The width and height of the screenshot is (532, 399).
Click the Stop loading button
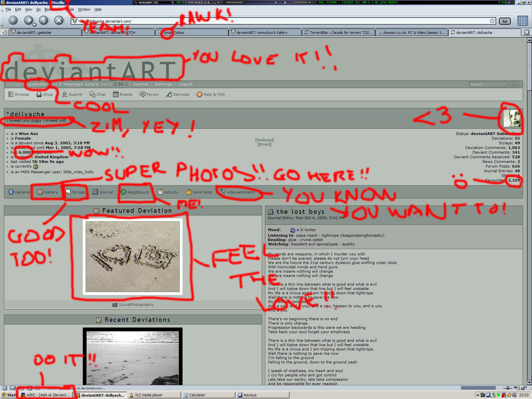tap(59, 21)
